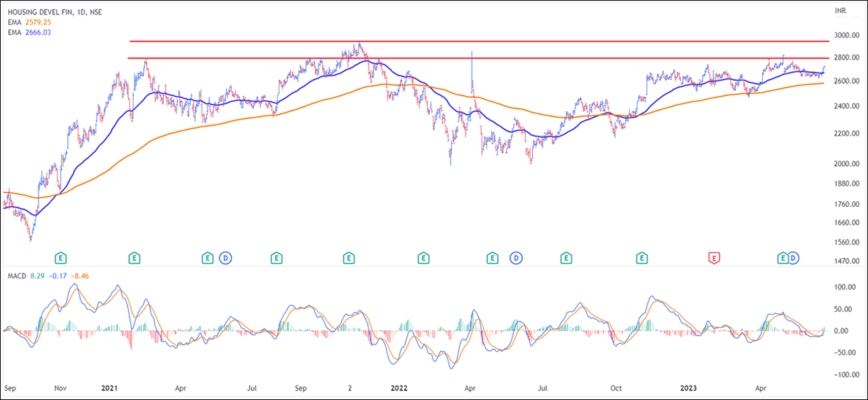
Task: Select the green E marker beside the last D marker
Action: pos(783,258)
